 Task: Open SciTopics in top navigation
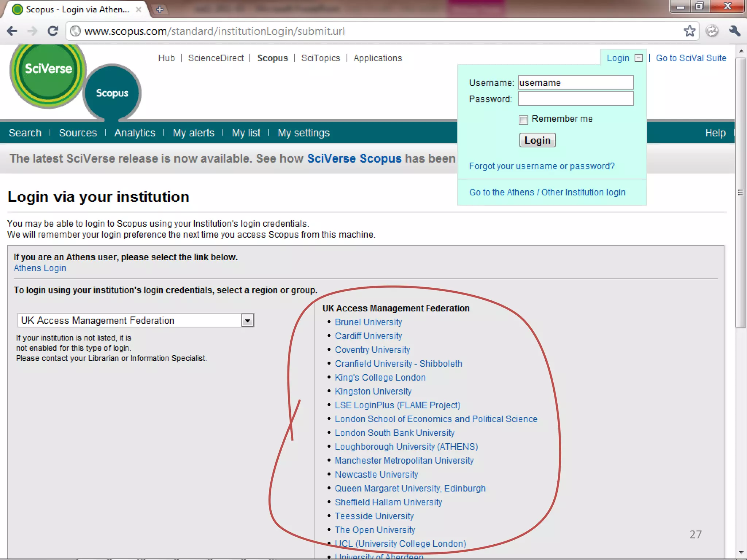(x=321, y=58)
